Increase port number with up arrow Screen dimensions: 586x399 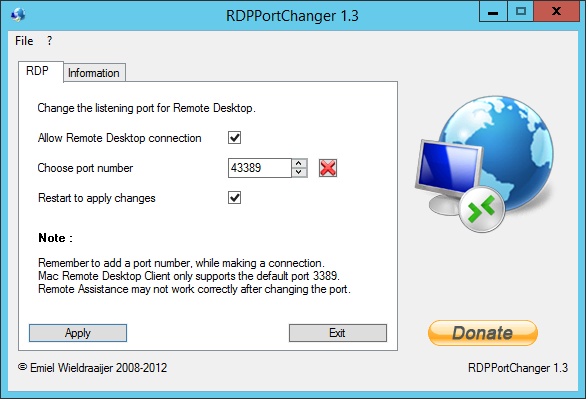click(x=299, y=163)
